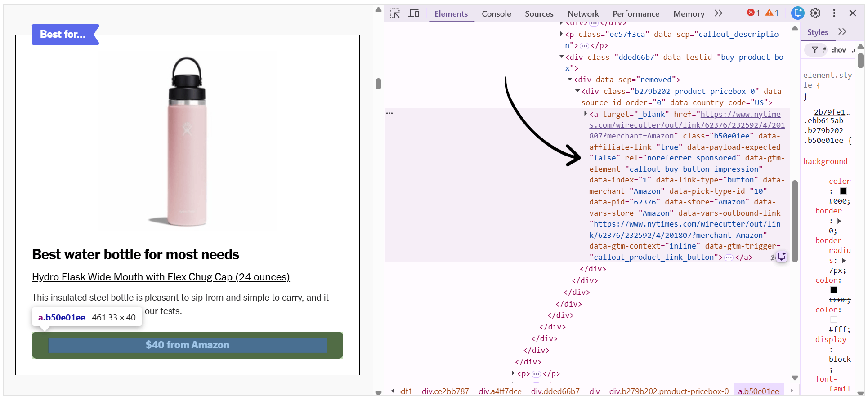Expand the border shorthand property triangle
The width and height of the screenshot is (868, 400).
point(839,221)
